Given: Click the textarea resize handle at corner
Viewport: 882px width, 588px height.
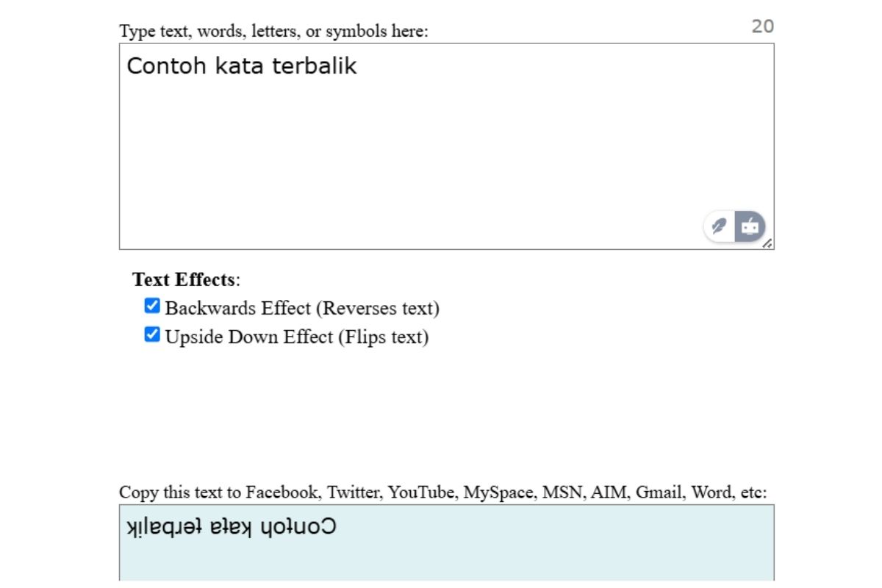Looking at the screenshot, I should point(767,243).
